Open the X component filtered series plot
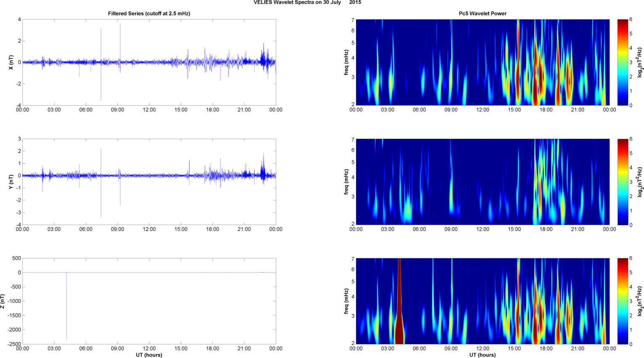644x358 pixels. coord(149,62)
